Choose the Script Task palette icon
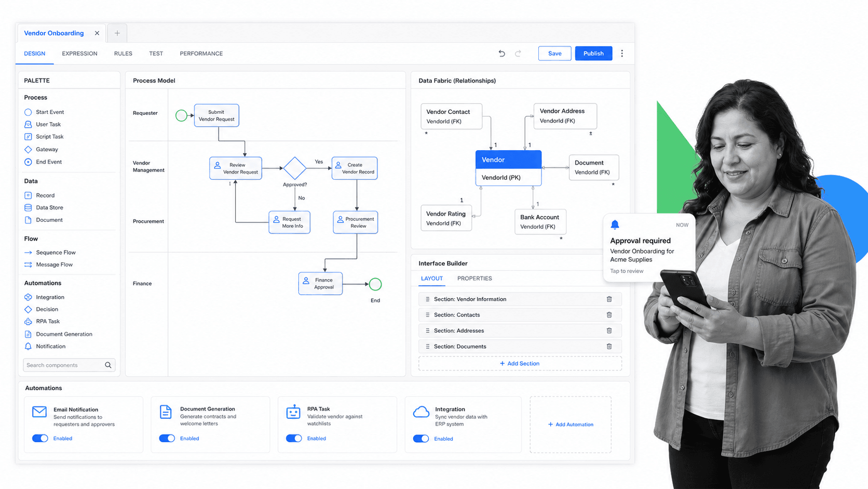Screen dimensions: 868x489 28,137
